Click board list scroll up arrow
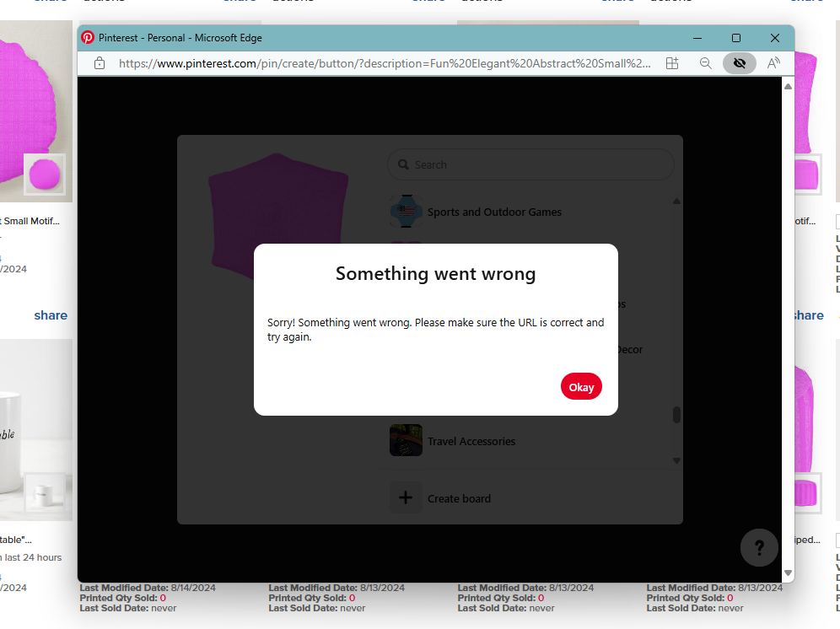Viewport: 840px width, 629px height. 676,202
